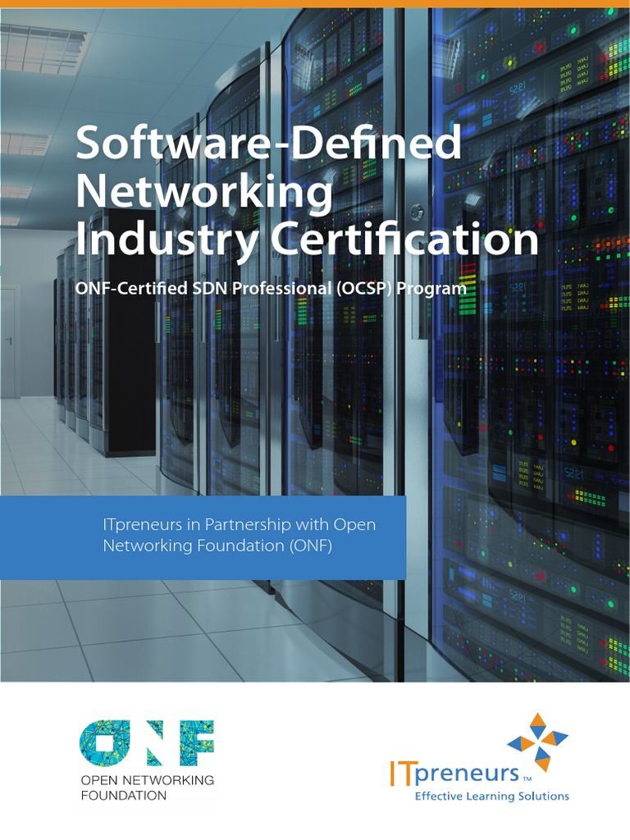This screenshot has height=840, width=630.
Task: Click the 'OPEN NETWORKING FOUNDATION' caption
Action: (x=148, y=787)
